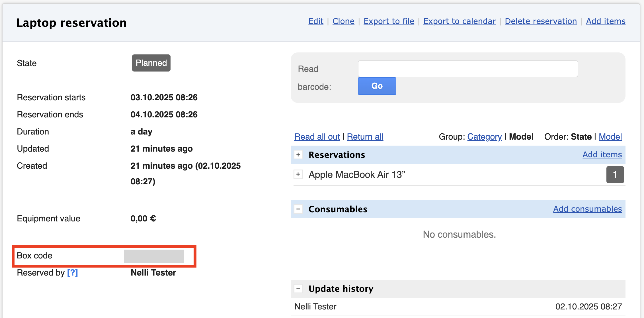This screenshot has height=318, width=644.
Task: Click Read all out link
Action: [317, 137]
